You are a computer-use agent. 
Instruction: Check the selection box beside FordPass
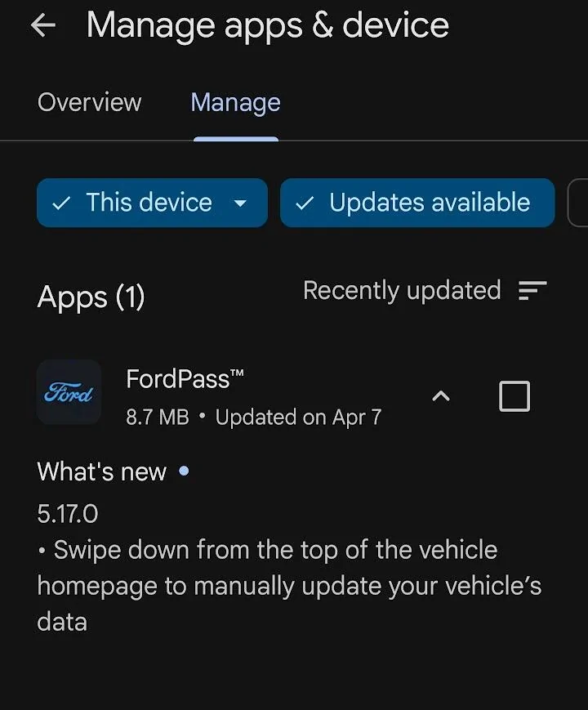point(514,395)
